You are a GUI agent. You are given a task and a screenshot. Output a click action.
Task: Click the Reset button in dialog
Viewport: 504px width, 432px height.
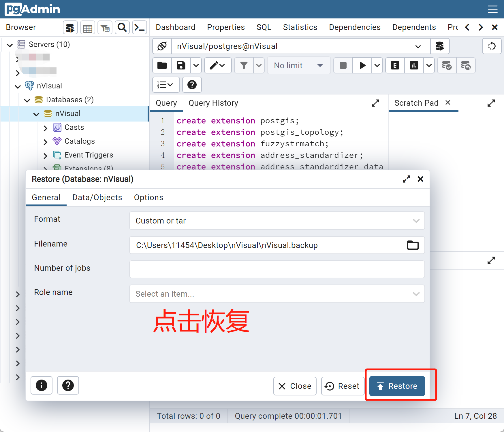click(343, 386)
